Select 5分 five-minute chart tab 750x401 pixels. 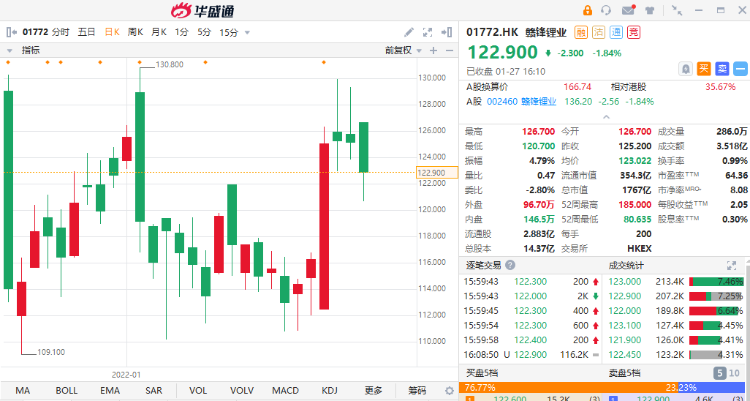(x=204, y=33)
